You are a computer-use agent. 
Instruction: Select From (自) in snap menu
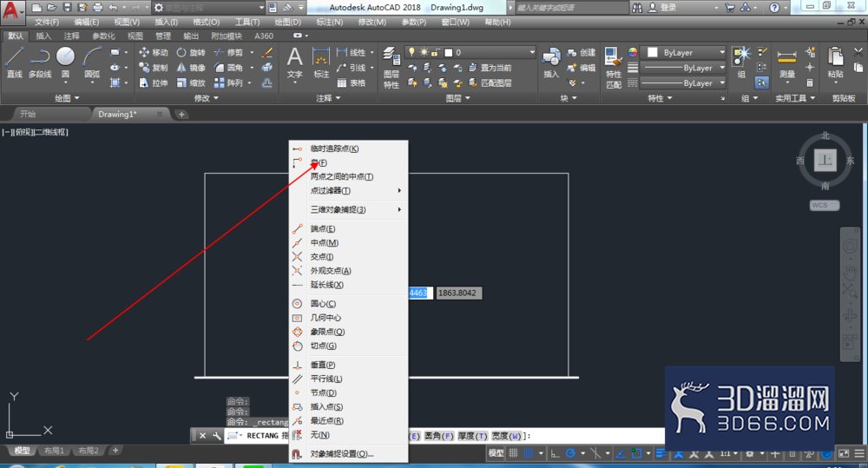(x=349, y=163)
